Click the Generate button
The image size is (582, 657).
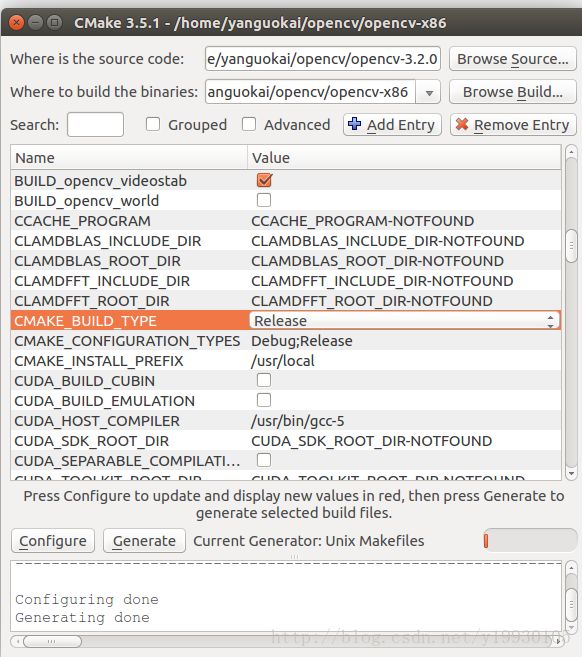[144, 541]
